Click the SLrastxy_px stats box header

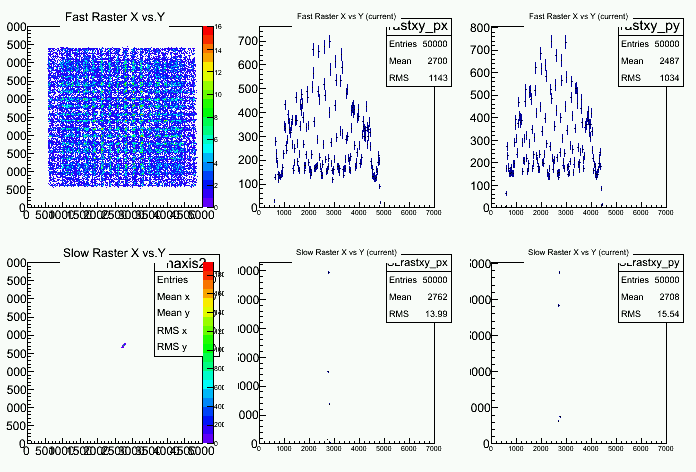click(x=419, y=263)
